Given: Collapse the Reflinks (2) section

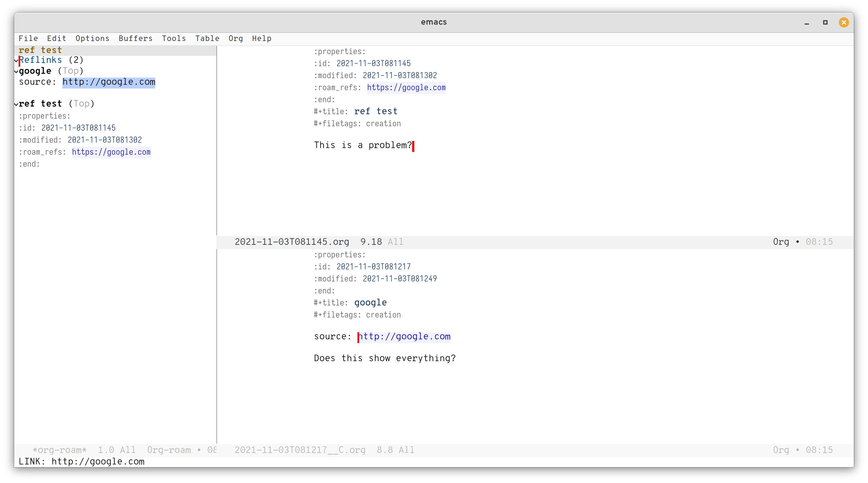Looking at the screenshot, I should [x=16, y=61].
